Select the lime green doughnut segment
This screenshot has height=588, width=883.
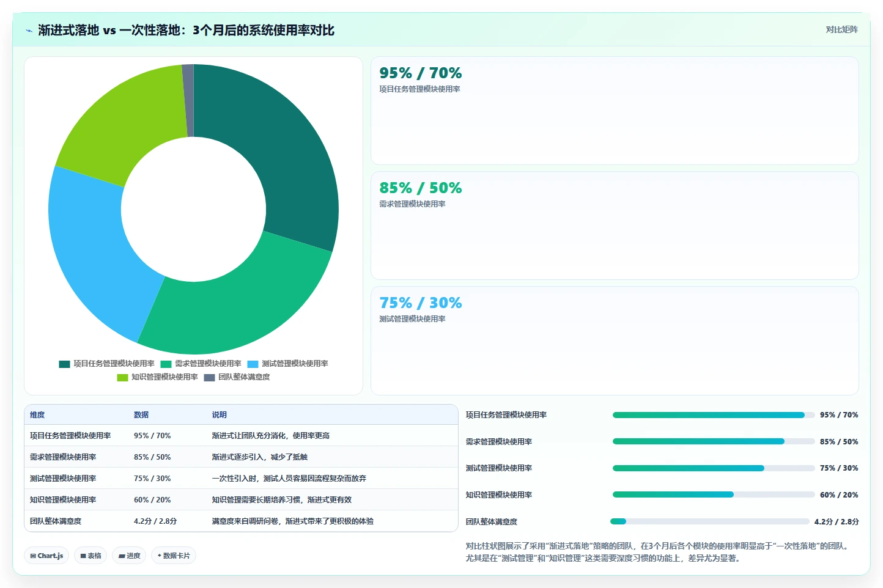(131, 125)
